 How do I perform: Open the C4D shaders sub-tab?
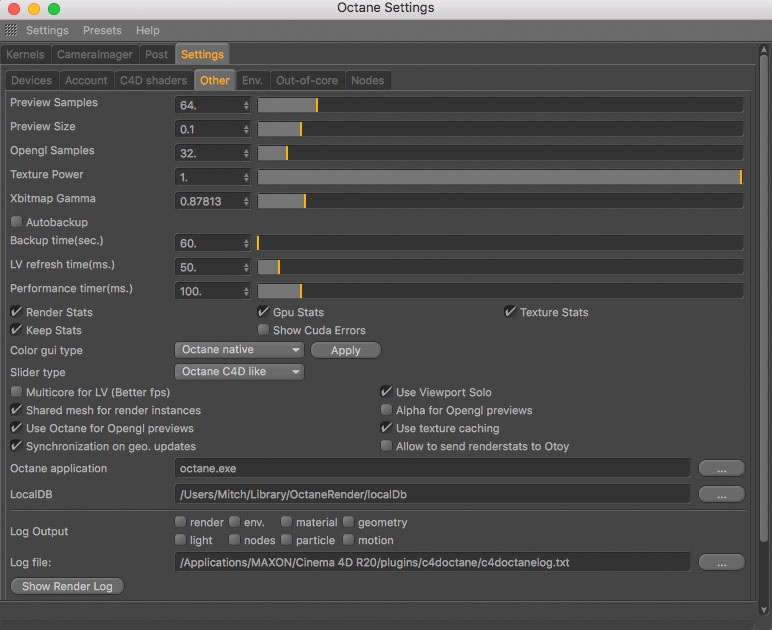154,81
